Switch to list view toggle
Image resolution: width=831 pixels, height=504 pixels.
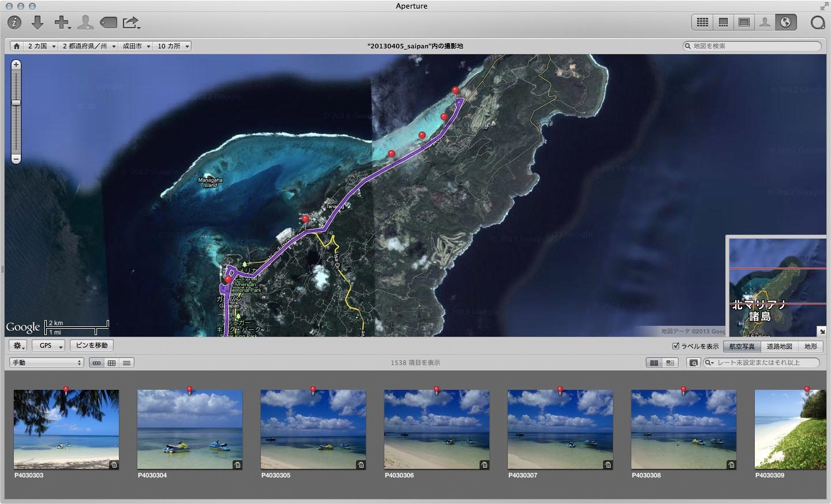126,363
